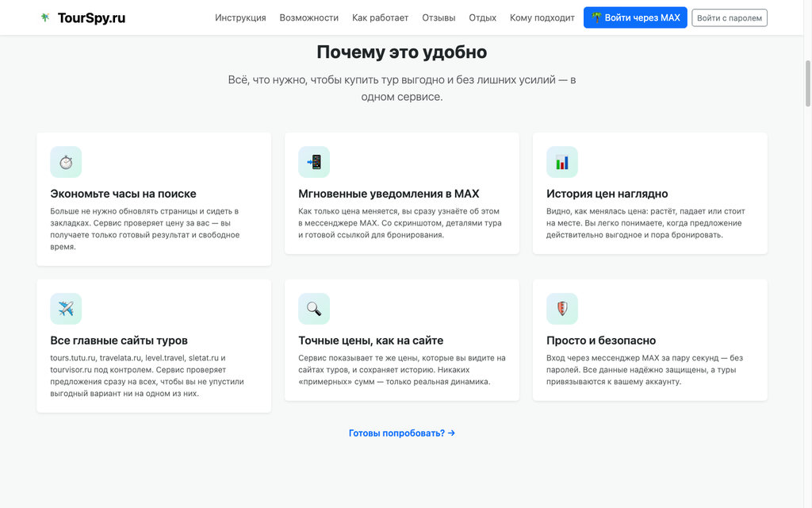Click the main heading Почему это удобно
The image size is (812, 508).
pos(402,52)
